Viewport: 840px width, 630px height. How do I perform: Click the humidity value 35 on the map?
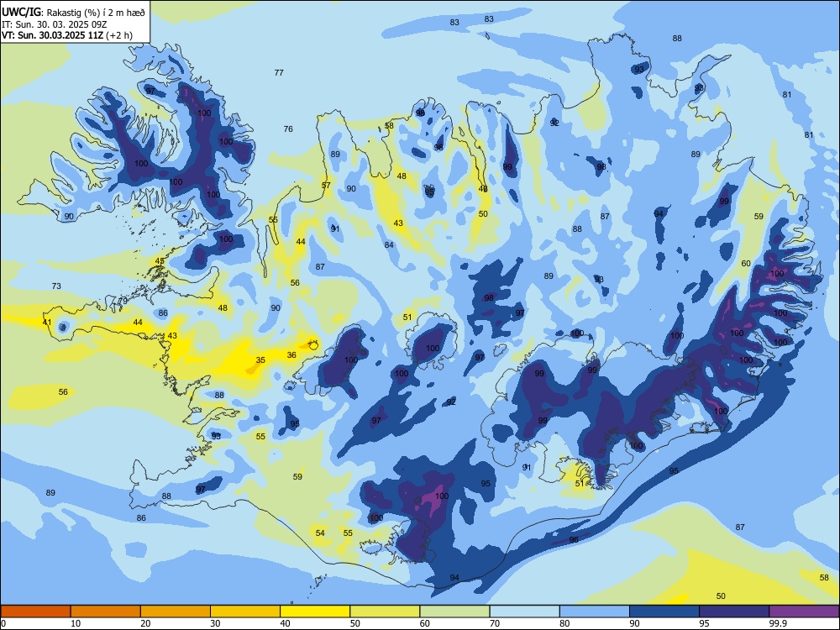point(260,360)
